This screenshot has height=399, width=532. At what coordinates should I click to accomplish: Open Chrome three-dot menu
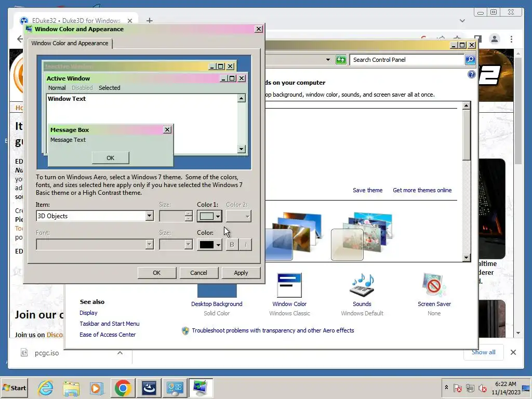[511, 39]
